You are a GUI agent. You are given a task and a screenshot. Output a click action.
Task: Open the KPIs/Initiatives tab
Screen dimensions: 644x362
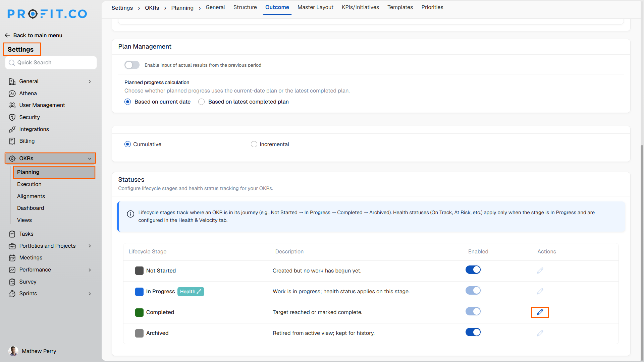pos(360,7)
